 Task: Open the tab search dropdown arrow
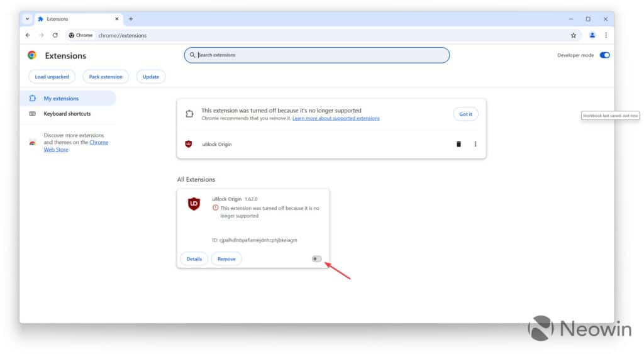point(27,19)
